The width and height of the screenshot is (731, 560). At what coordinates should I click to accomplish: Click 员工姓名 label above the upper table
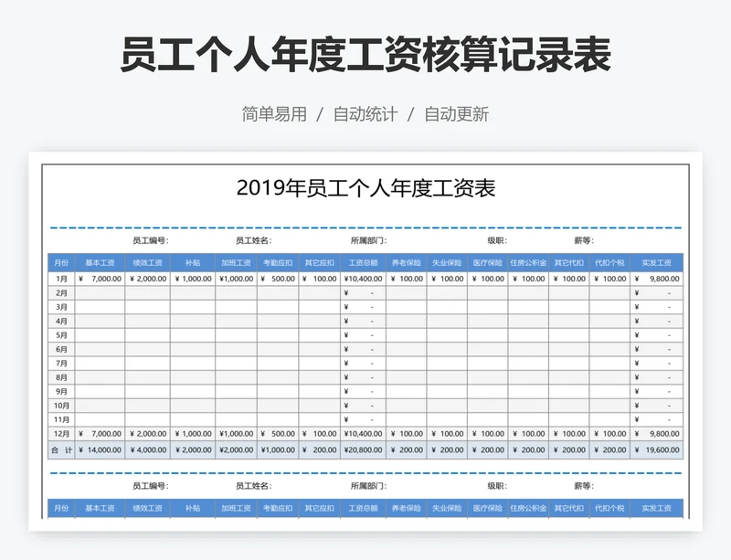click(x=253, y=240)
